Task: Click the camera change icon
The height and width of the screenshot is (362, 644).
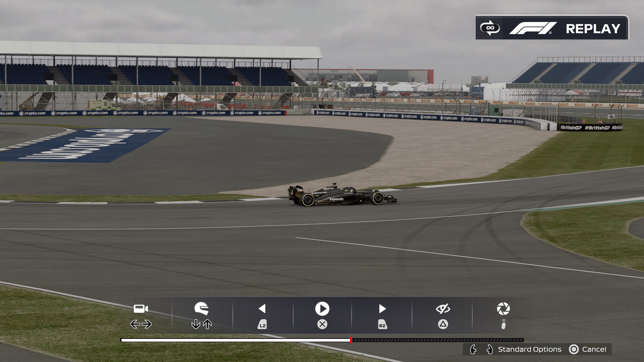Action: pos(141,309)
